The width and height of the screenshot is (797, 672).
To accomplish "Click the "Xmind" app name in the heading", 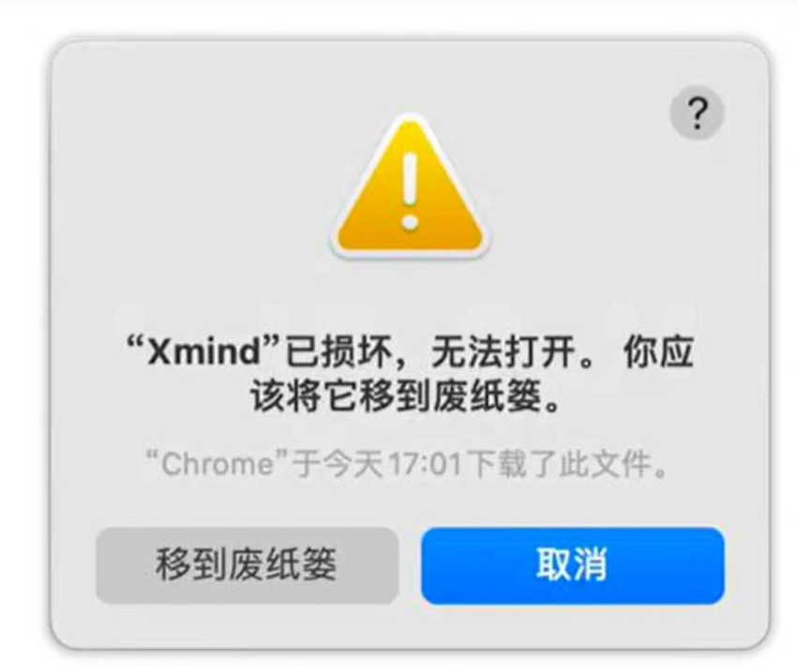I will [203, 351].
